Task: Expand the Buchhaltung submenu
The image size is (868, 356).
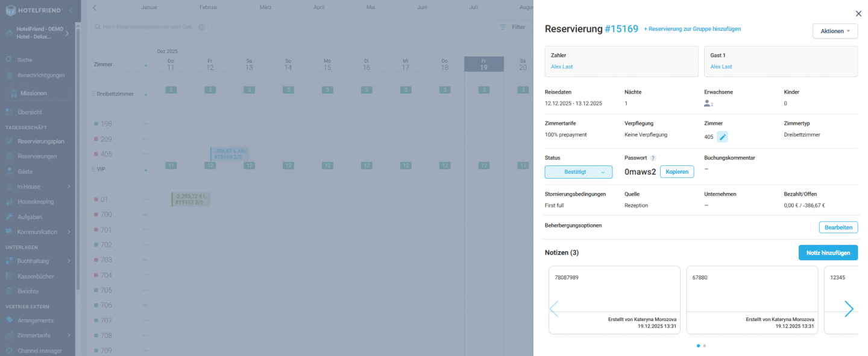Action: tap(69, 261)
